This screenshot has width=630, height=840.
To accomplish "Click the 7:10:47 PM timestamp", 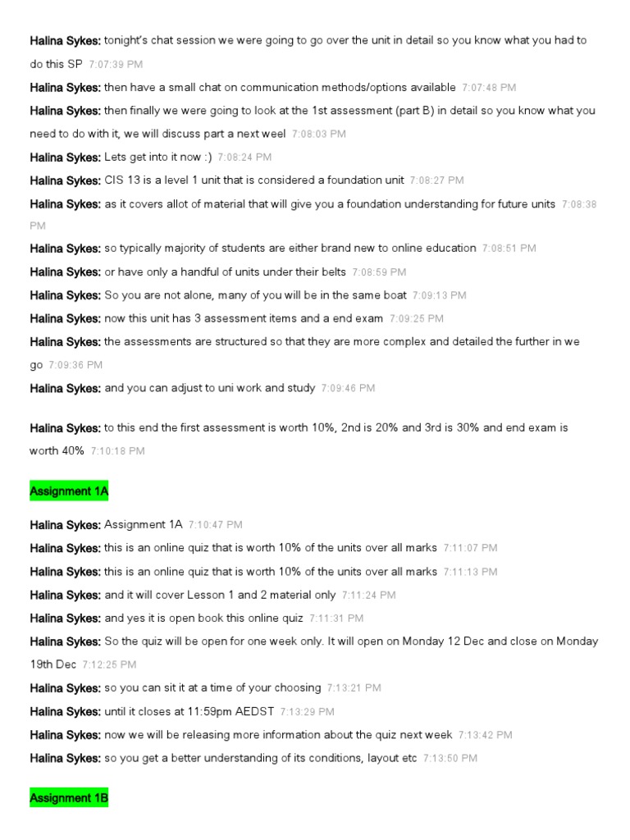I will point(215,525).
